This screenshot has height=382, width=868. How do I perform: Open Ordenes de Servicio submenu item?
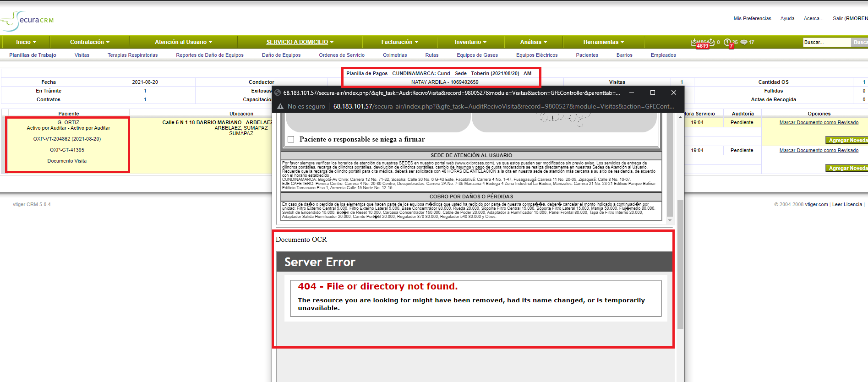coord(342,55)
